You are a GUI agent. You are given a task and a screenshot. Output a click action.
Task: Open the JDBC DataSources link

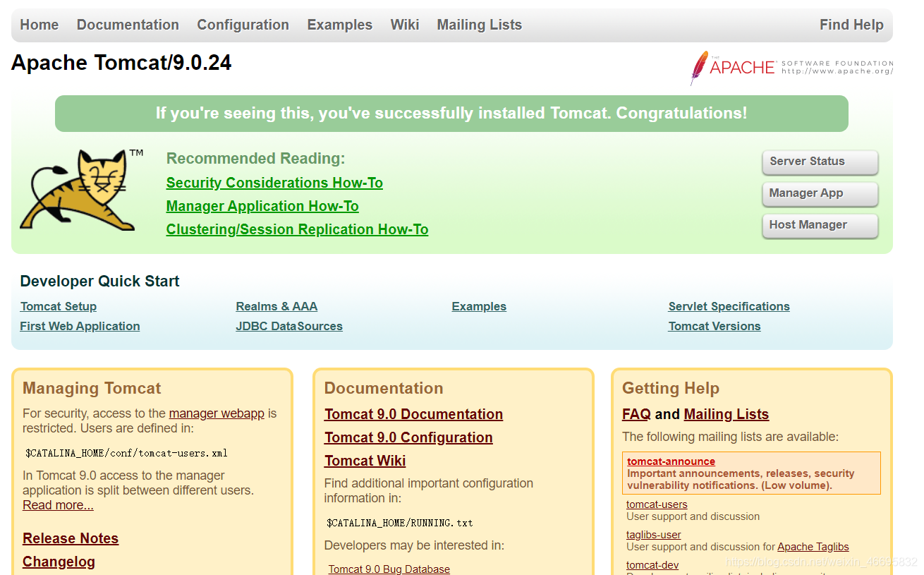289,326
